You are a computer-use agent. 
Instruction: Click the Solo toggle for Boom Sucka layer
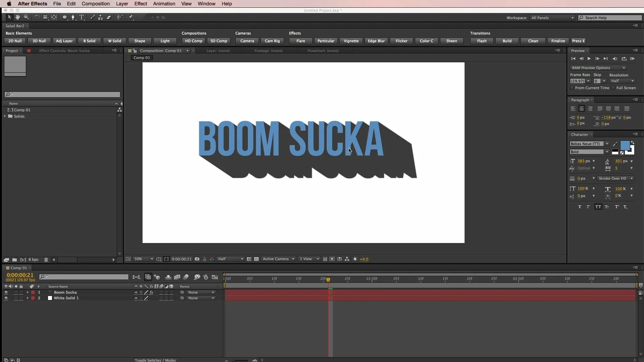click(x=16, y=292)
